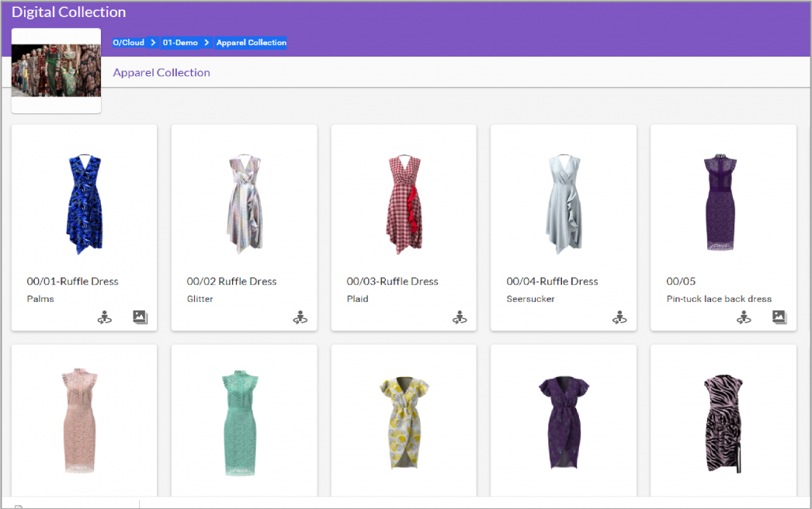Click the 00/03-Ruffle Dress title
812x509 pixels.
click(393, 281)
